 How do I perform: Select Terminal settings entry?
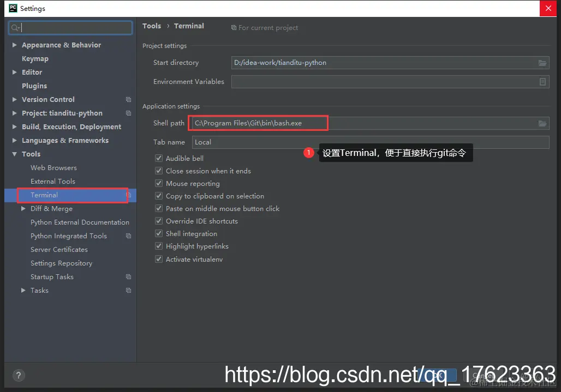click(44, 195)
